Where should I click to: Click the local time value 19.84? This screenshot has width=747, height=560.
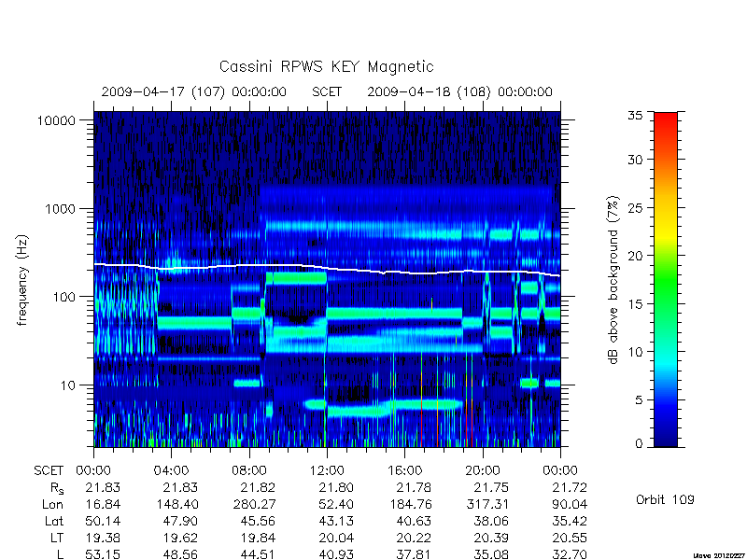click(259, 539)
